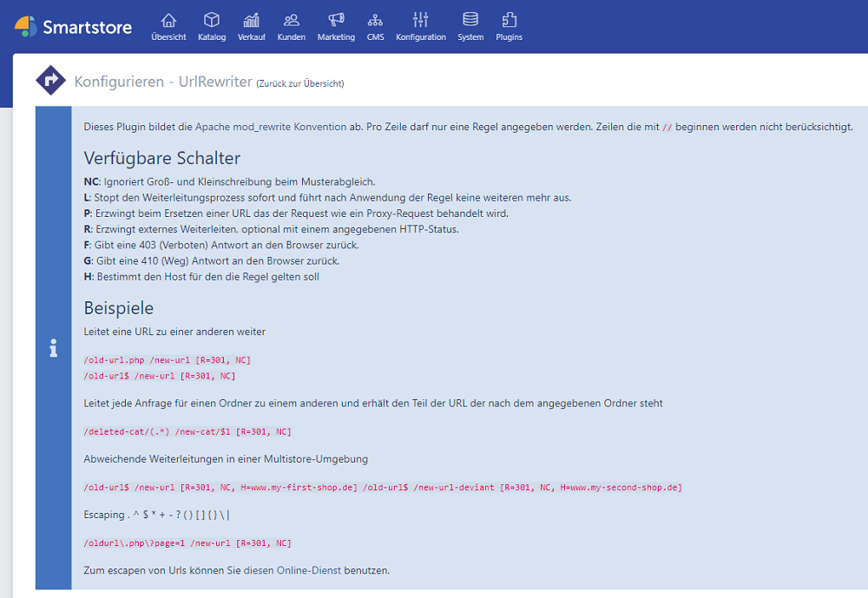Open the Konfiguration sliders menu
This screenshot has width=868, height=598.
tap(421, 26)
